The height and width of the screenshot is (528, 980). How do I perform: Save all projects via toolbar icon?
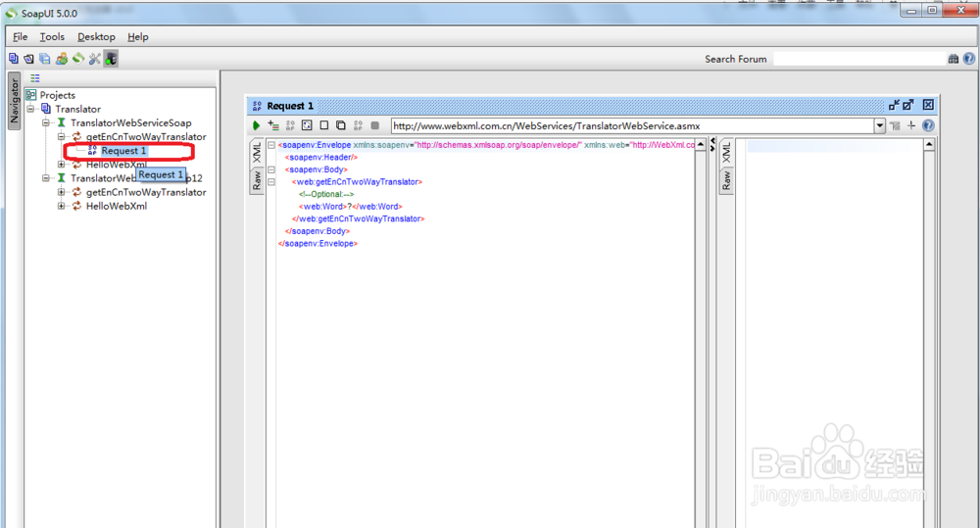(45, 59)
